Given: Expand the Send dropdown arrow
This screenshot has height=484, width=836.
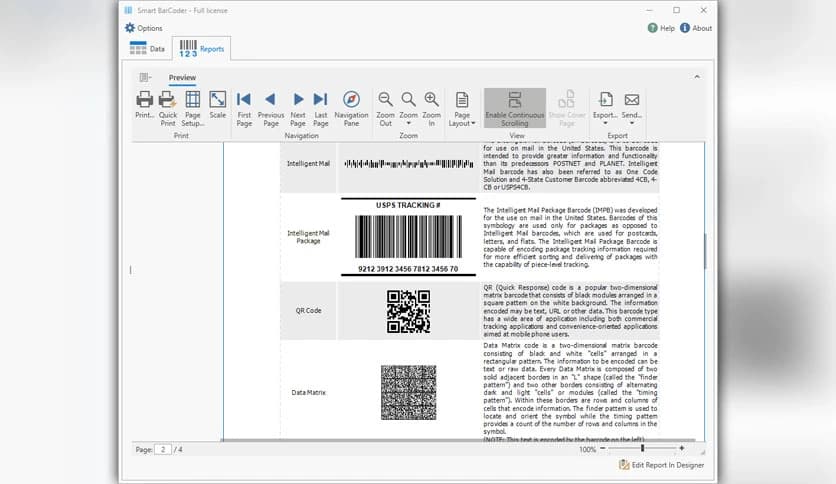Looking at the screenshot, I should pos(632,124).
